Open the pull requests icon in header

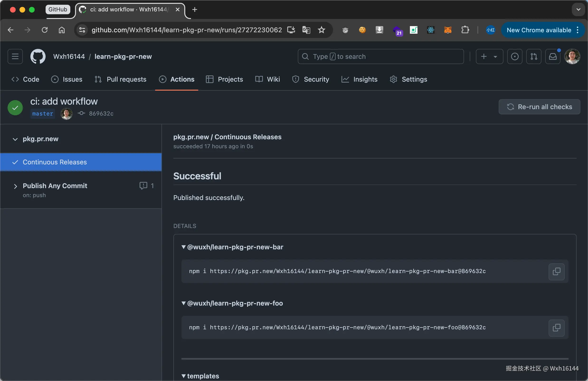[x=534, y=56]
